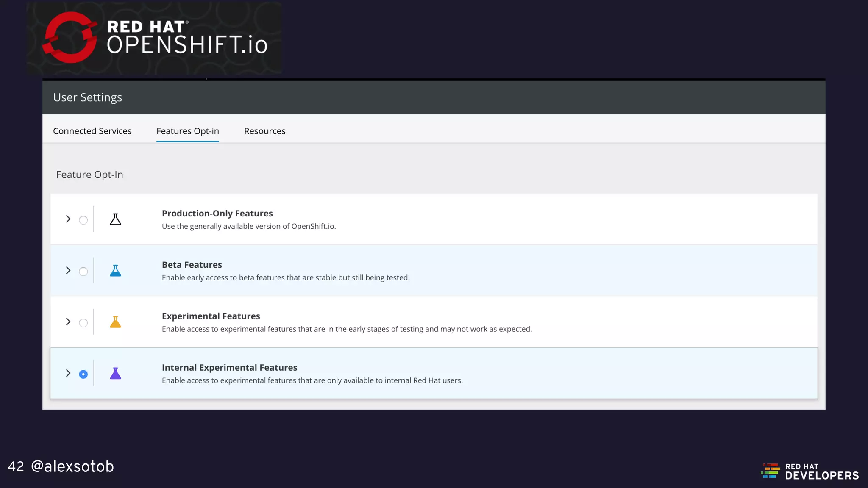Click the Red Hat OpenShift.io logo

155,38
